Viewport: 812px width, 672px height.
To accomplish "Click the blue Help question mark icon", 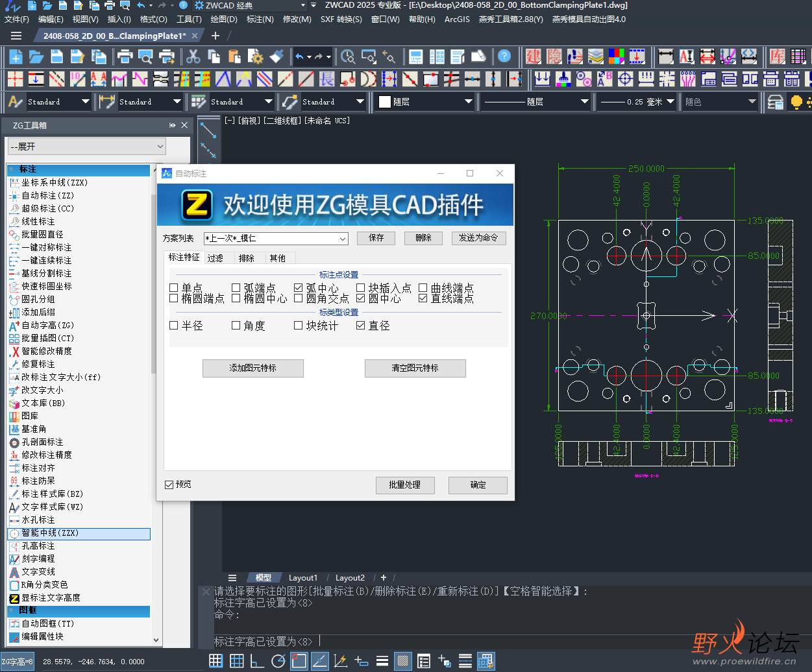I will [504, 56].
